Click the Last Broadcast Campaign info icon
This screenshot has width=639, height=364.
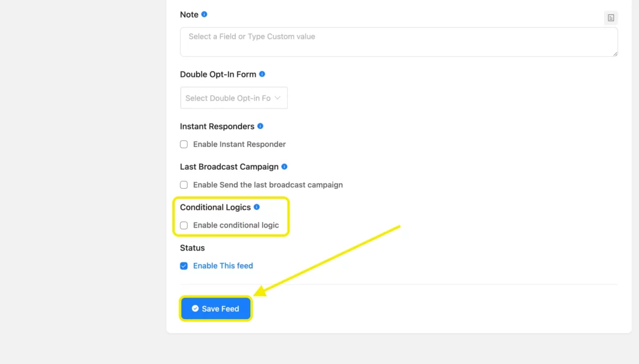coord(285,167)
